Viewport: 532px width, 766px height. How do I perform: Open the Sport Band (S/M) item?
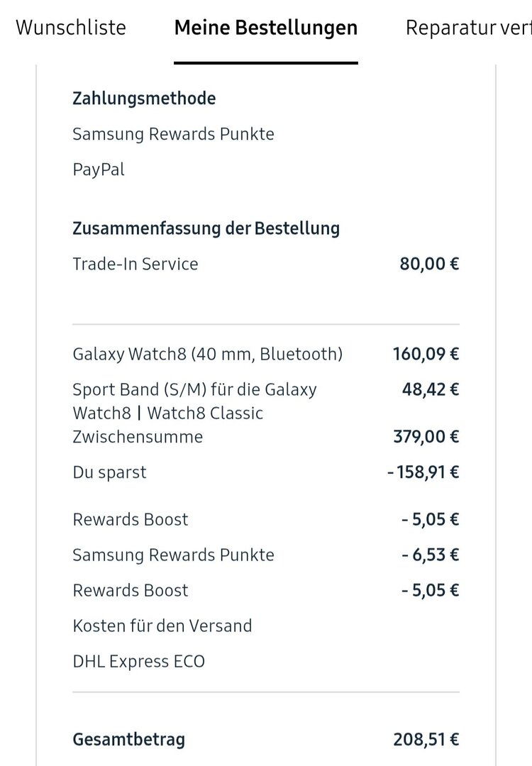194,401
